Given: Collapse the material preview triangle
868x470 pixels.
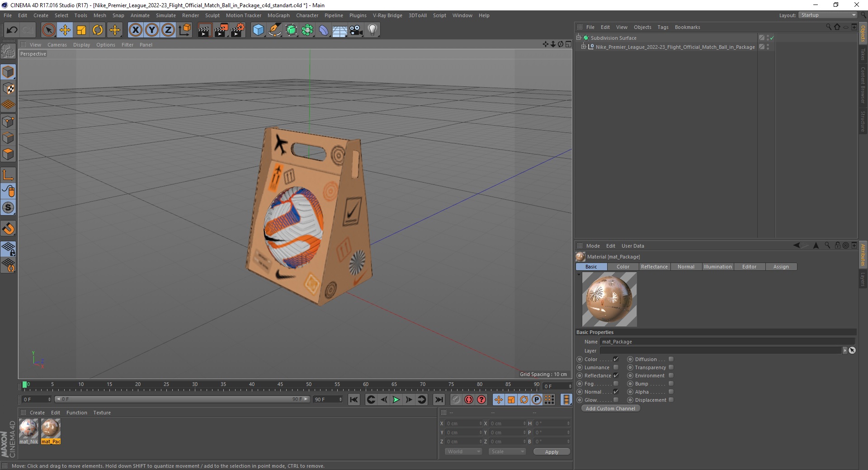Looking at the screenshot, I should pos(579,274).
